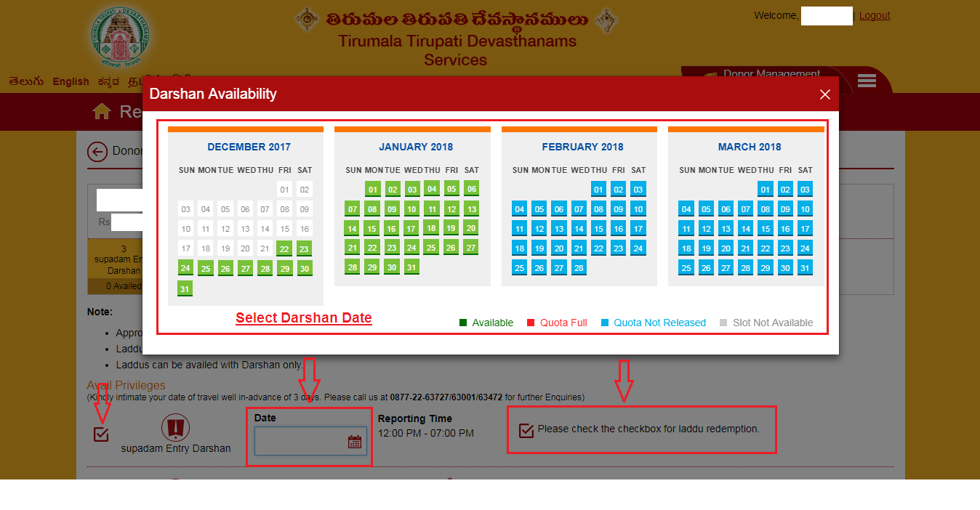Screen dimensions: 980x510
Task: Toggle the laddu redemption checkbox
Action: [526, 430]
